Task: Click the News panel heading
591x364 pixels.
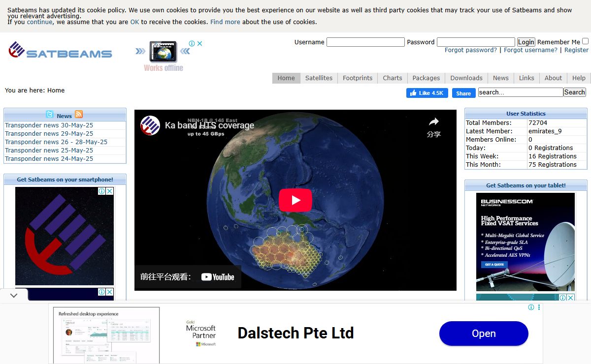Action: (x=64, y=116)
